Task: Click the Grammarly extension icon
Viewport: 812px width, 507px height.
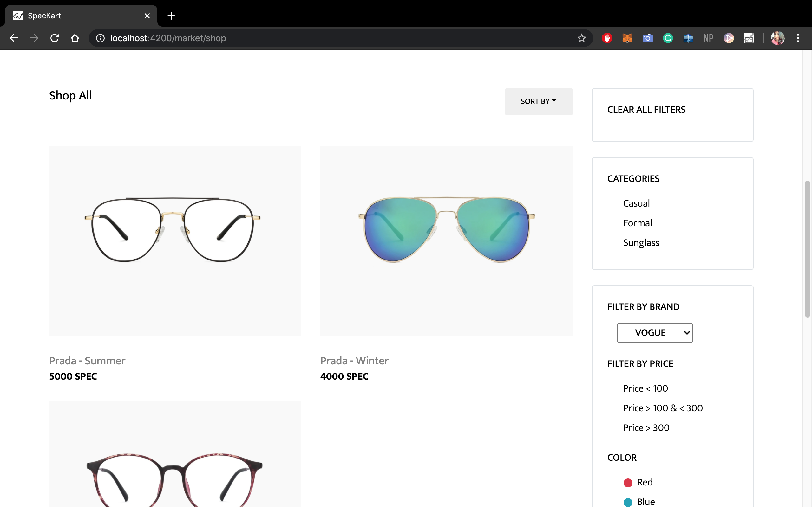Action: [668, 38]
